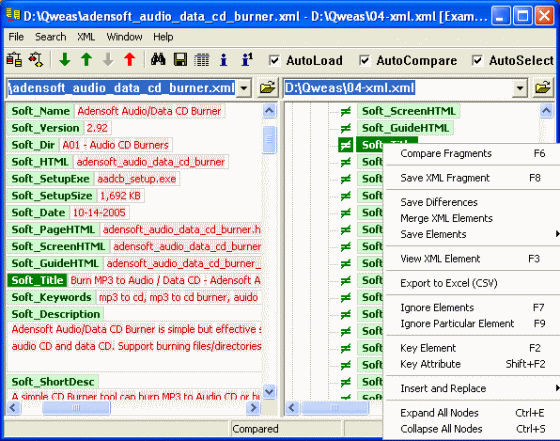Screen dimensions: 560x441
Task: Open the File menu
Action: click(x=16, y=37)
